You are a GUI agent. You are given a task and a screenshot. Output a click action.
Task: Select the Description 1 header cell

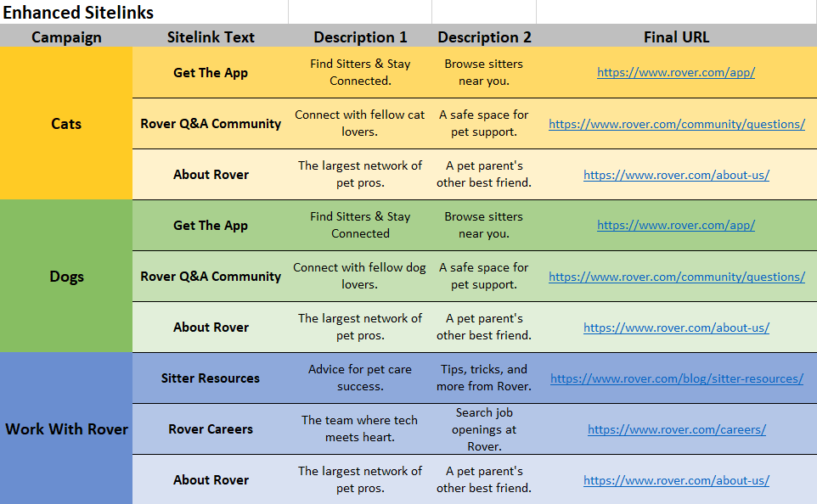[x=360, y=37]
